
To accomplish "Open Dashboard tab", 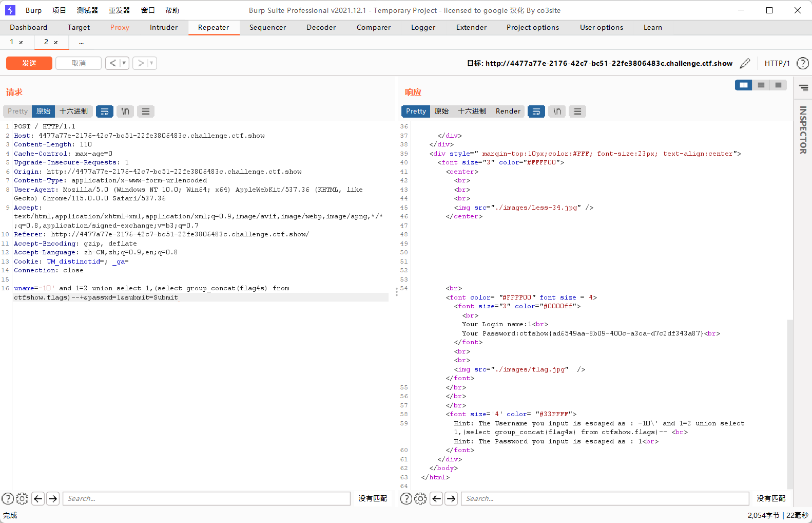I will pos(28,27).
